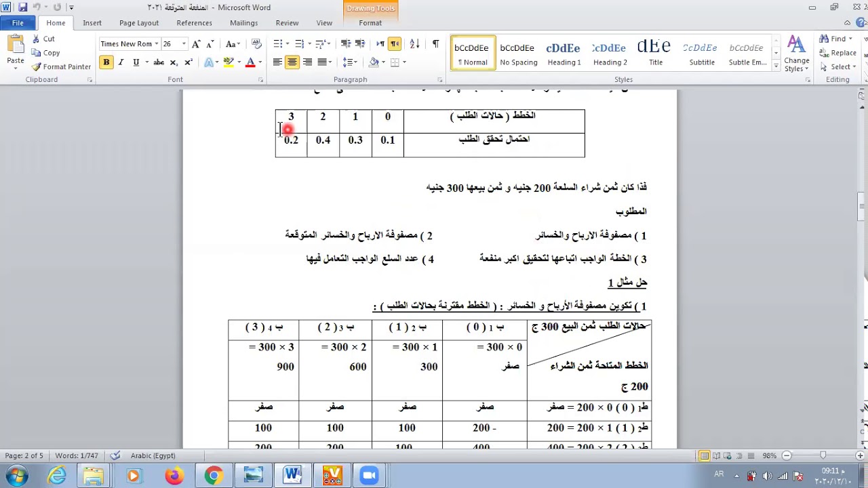868x488 pixels.
Task: Click the font color swatch button
Action: 250,62
